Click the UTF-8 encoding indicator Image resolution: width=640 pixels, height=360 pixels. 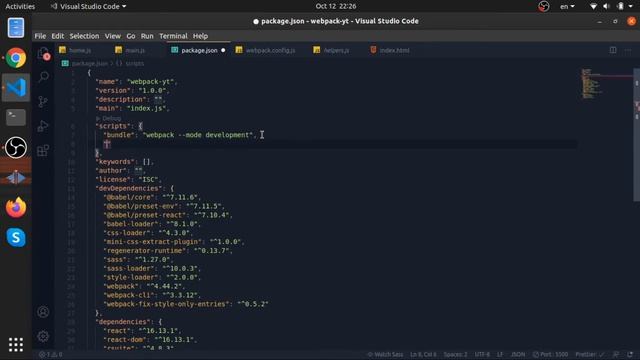(482, 354)
